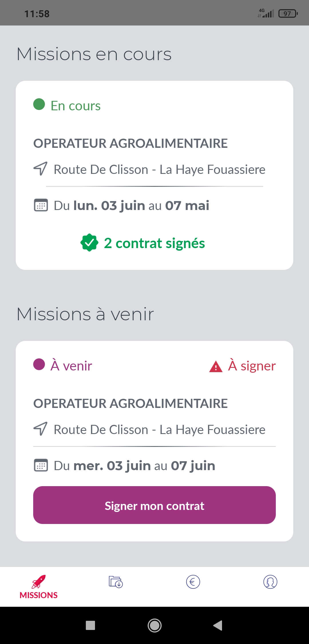The image size is (309, 644).
Task: Open the in-progress OPERATEUR AGROALIMENTAIRE mission title
Action: [x=130, y=143]
